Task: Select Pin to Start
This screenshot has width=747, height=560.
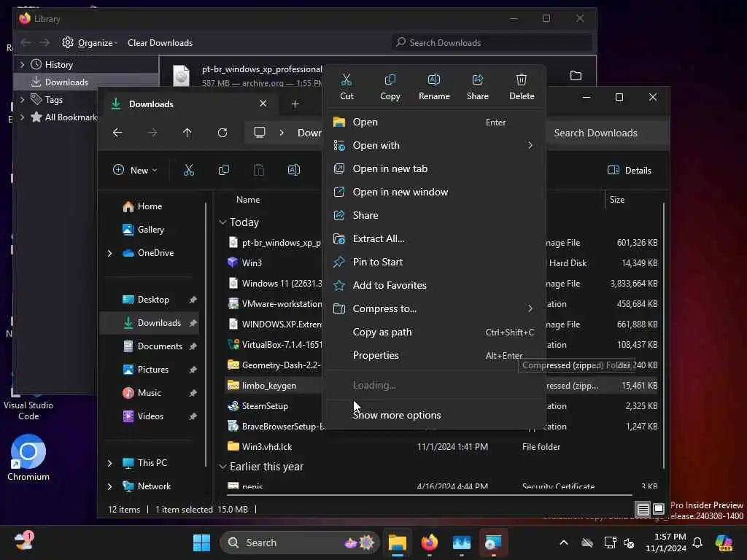Action: click(435, 262)
